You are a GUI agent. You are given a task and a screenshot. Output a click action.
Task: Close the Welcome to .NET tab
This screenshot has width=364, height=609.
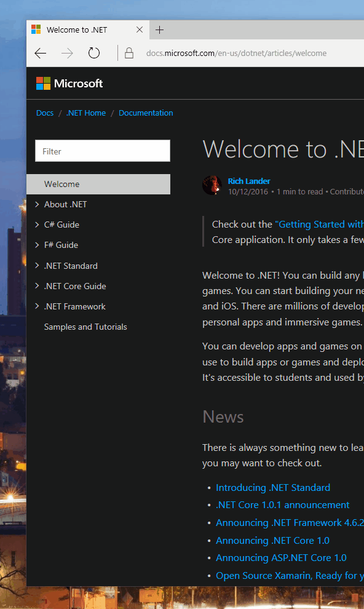(140, 30)
